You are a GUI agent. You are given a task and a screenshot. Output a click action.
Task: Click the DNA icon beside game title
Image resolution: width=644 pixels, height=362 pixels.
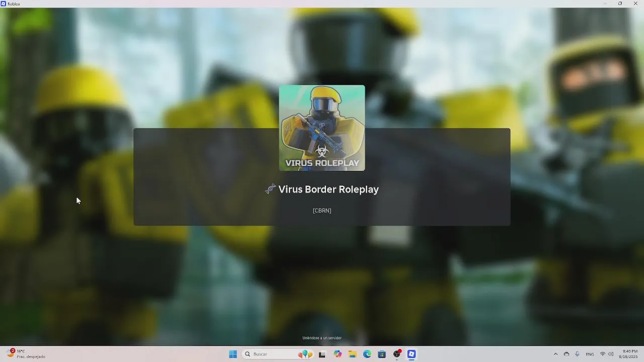click(271, 189)
